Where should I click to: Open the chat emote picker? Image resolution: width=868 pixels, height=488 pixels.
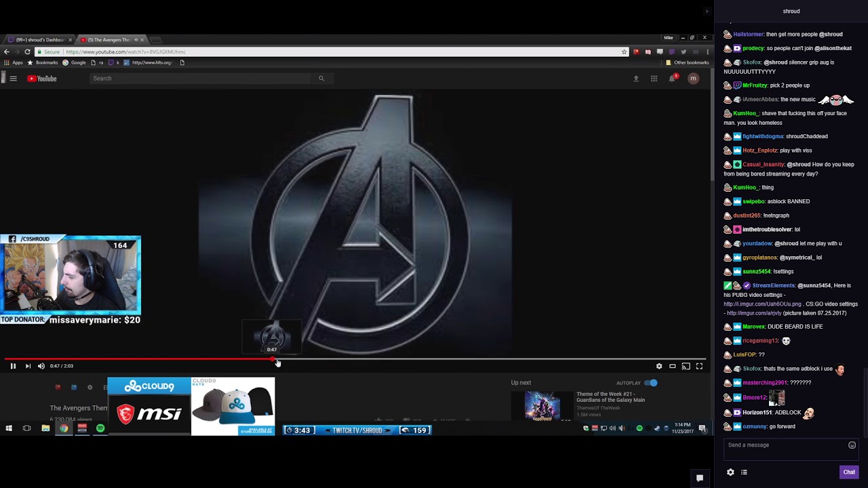coord(852,445)
